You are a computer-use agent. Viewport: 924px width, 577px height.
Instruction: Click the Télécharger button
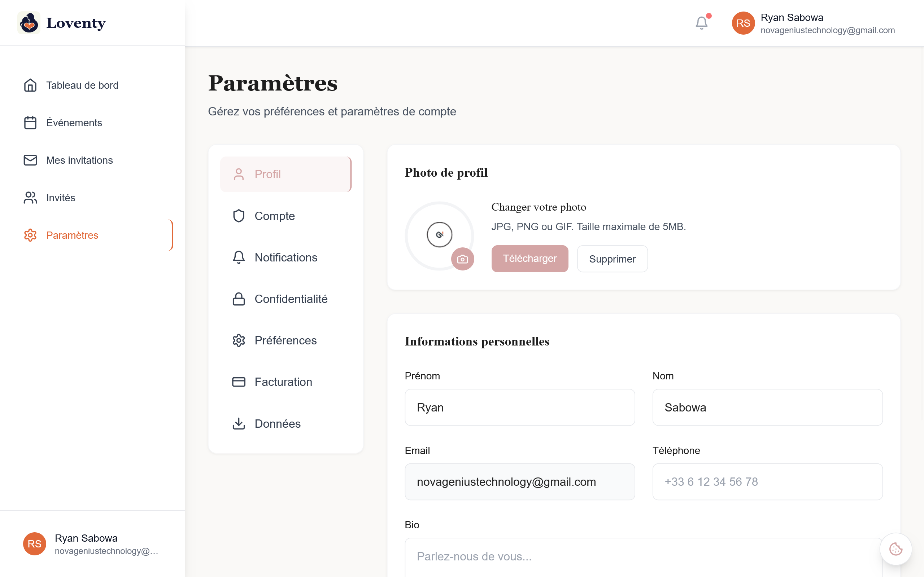pyautogui.click(x=529, y=259)
